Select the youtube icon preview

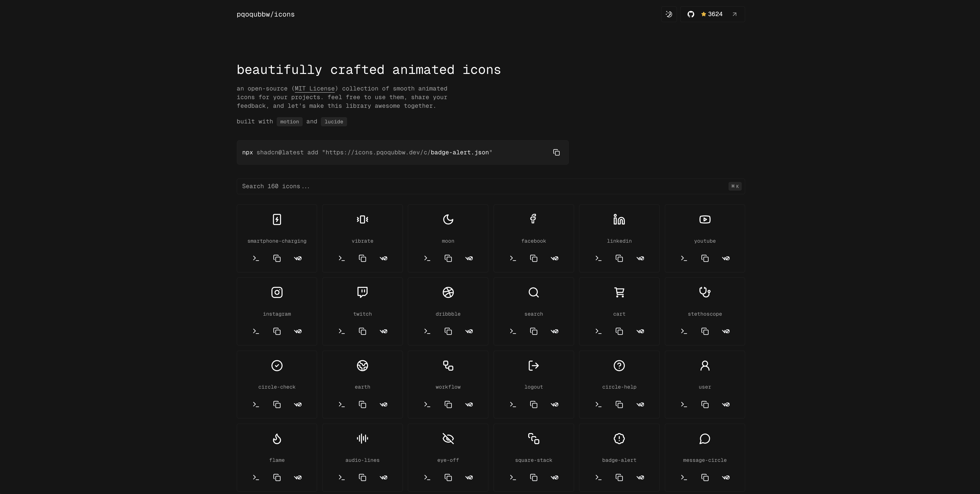pos(705,219)
